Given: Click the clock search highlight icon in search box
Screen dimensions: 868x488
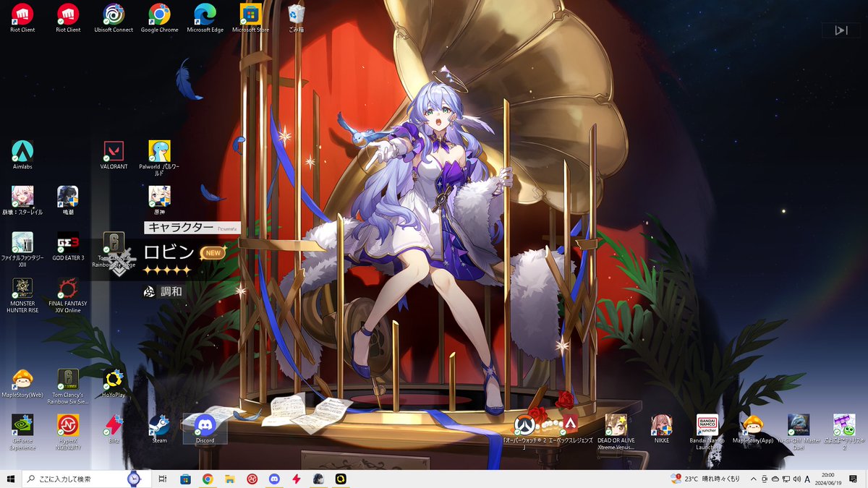Looking at the screenshot, I should tap(135, 478).
